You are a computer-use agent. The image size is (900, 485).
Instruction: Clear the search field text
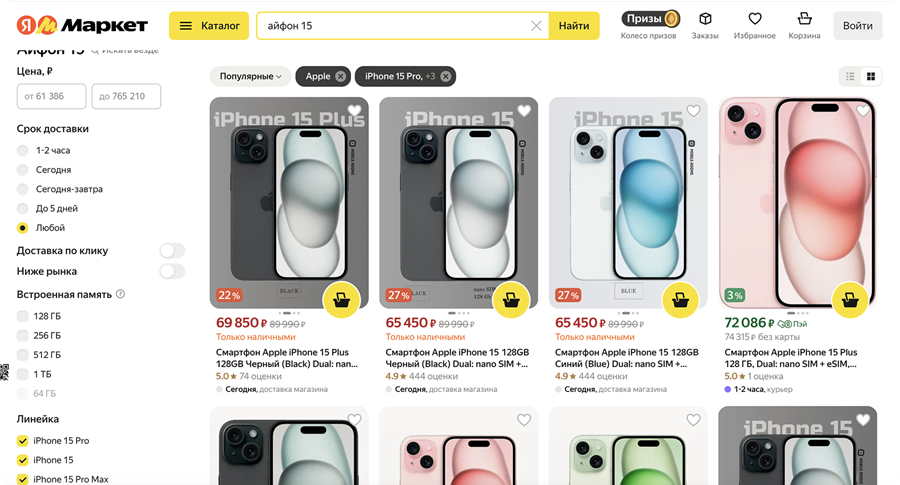[x=536, y=26]
